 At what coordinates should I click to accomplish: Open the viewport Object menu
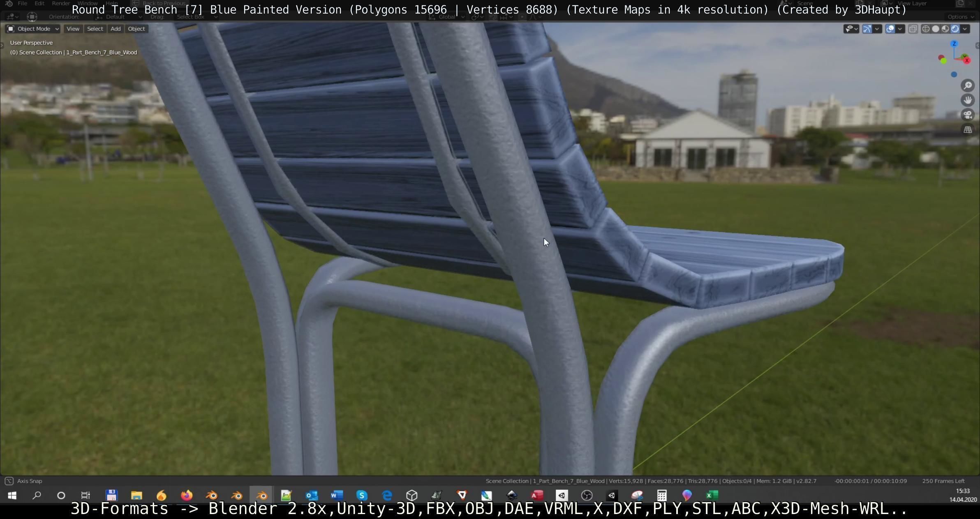coord(136,29)
